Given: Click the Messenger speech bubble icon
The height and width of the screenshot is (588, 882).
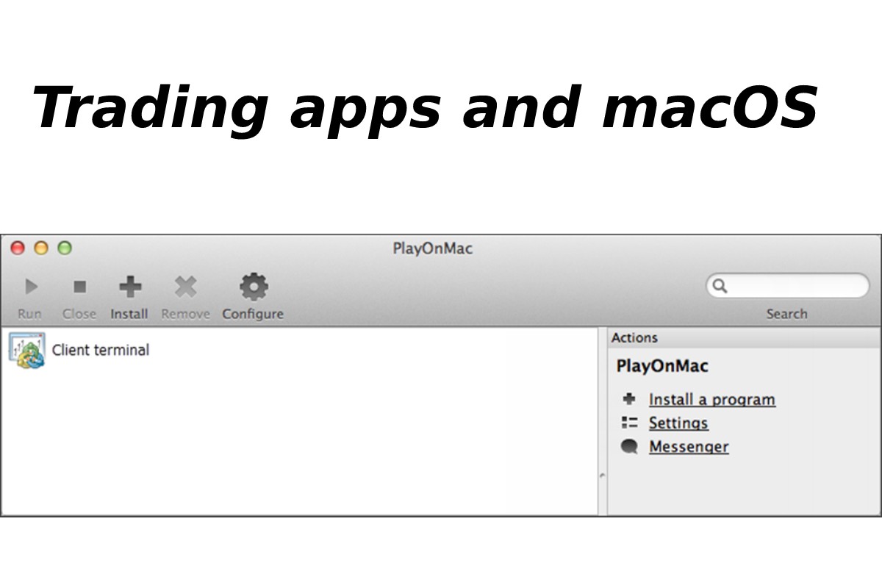Looking at the screenshot, I should point(630,445).
